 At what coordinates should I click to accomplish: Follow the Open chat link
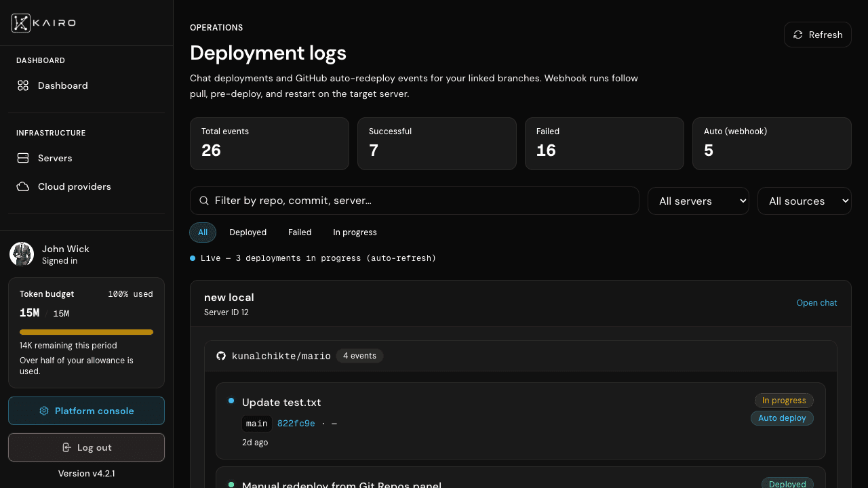(x=816, y=303)
